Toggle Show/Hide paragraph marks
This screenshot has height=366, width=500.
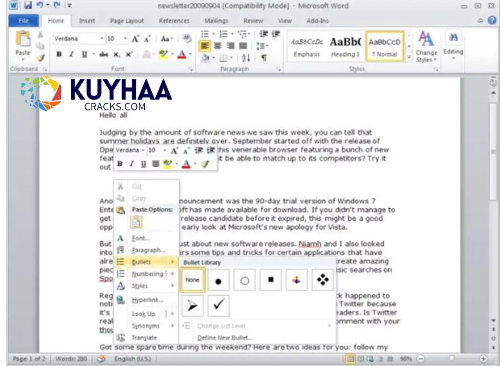tap(264, 58)
